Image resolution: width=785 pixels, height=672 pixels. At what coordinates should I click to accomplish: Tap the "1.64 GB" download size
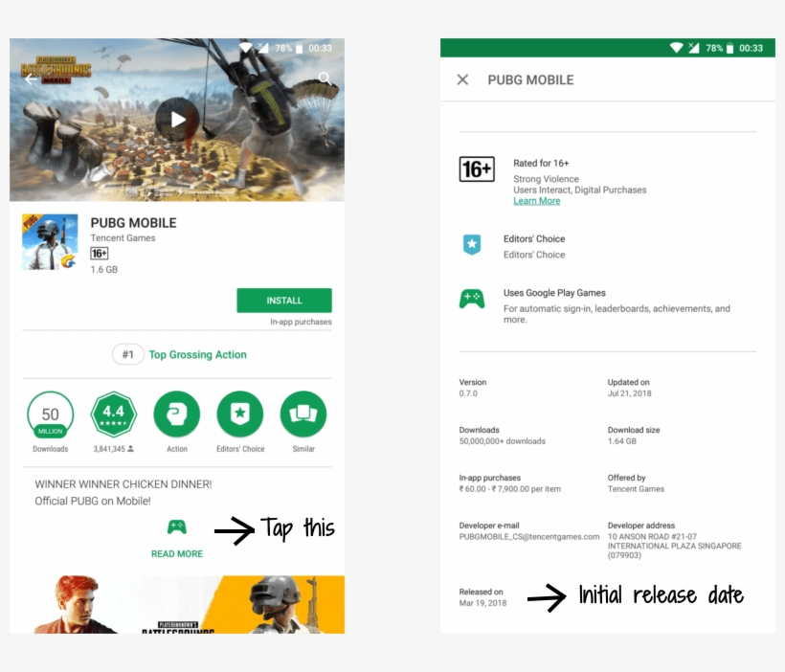pyautogui.click(x=622, y=441)
